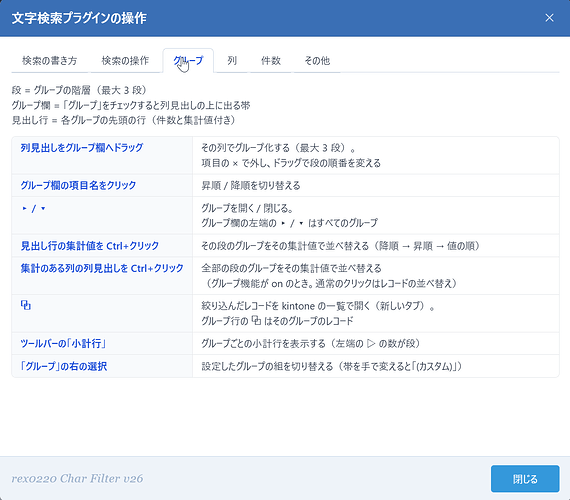Click 見出し行の集計値を Ctrl+クリック heading
The width and height of the screenshot is (570, 500).
pyautogui.click(x=90, y=246)
